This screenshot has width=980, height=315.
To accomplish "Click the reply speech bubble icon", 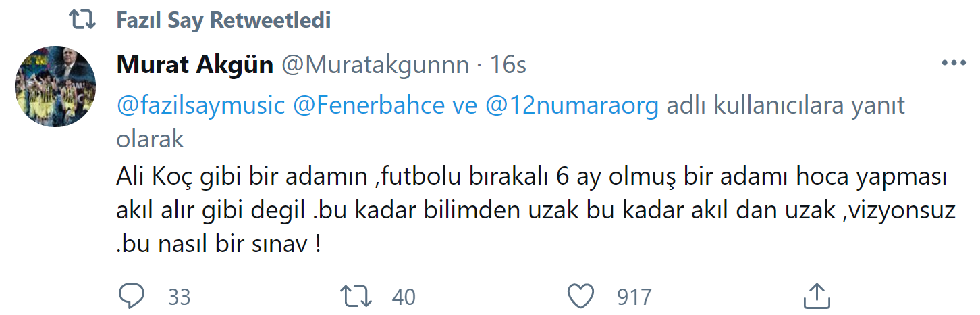I will (132, 295).
